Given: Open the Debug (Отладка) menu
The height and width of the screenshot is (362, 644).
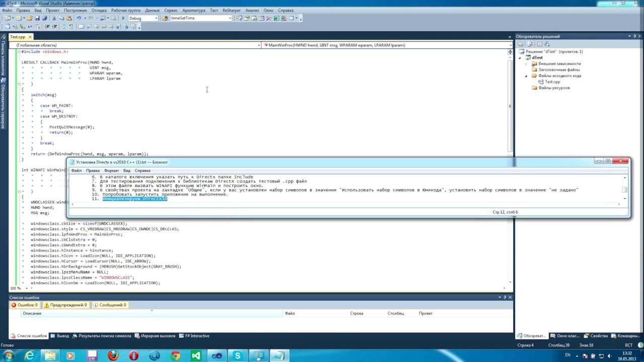Looking at the screenshot, I should click(x=99, y=10).
